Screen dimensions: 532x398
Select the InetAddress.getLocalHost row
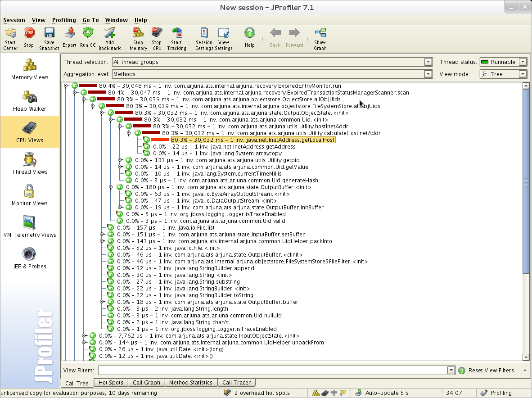click(x=253, y=140)
